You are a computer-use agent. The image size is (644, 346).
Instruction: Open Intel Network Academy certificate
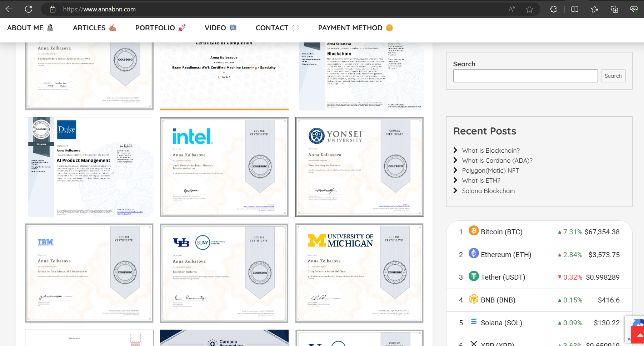[x=224, y=167]
